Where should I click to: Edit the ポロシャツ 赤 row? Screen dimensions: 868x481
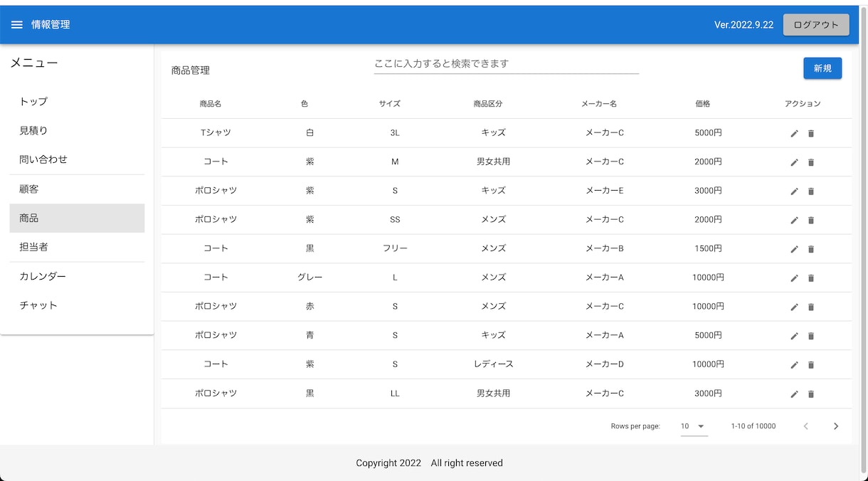[795, 307]
